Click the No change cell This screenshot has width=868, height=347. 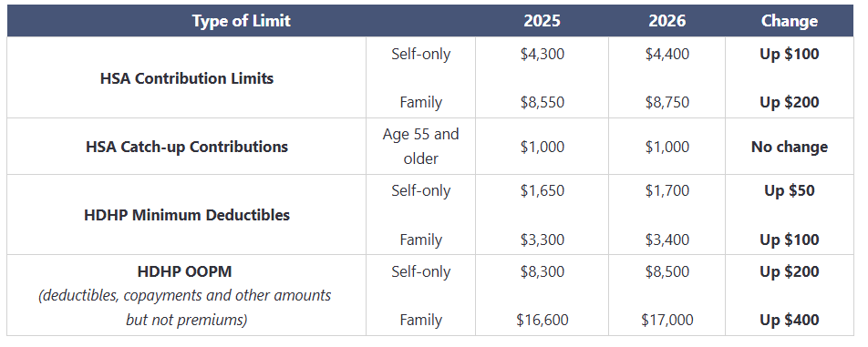coord(790,147)
